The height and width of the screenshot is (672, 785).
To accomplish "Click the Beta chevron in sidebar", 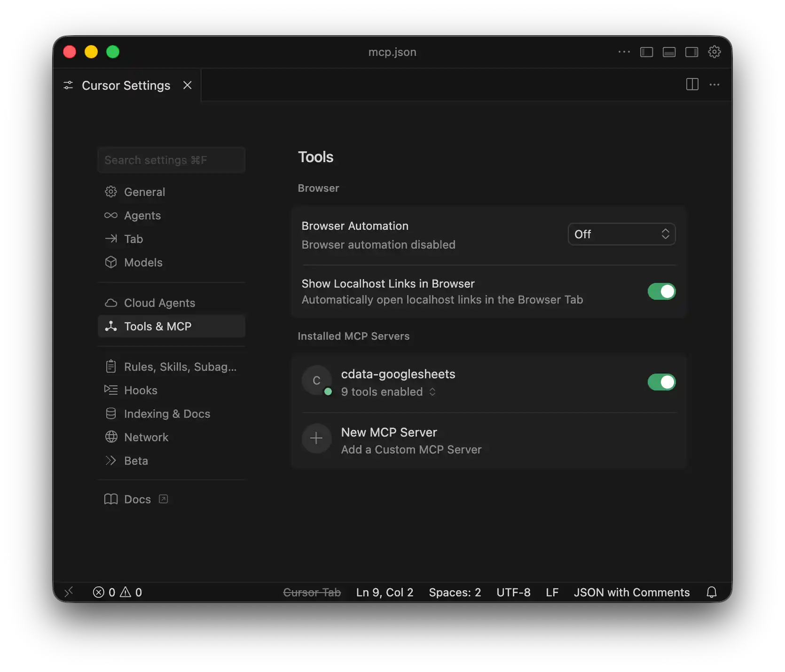I will point(111,461).
